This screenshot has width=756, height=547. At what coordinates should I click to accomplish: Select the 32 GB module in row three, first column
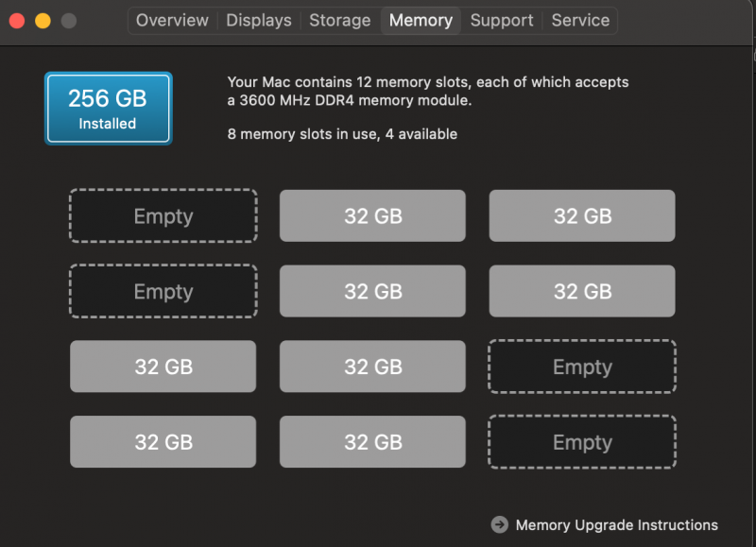(163, 367)
